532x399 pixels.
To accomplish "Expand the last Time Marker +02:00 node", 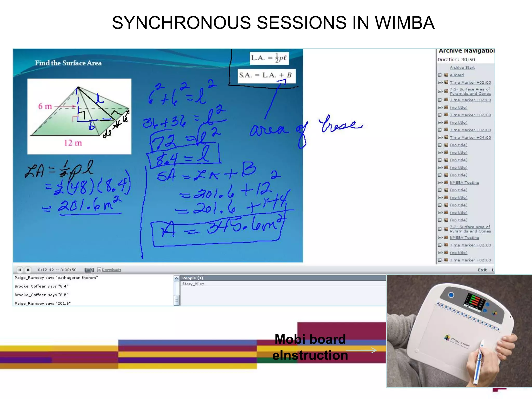I will (x=440, y=260).
